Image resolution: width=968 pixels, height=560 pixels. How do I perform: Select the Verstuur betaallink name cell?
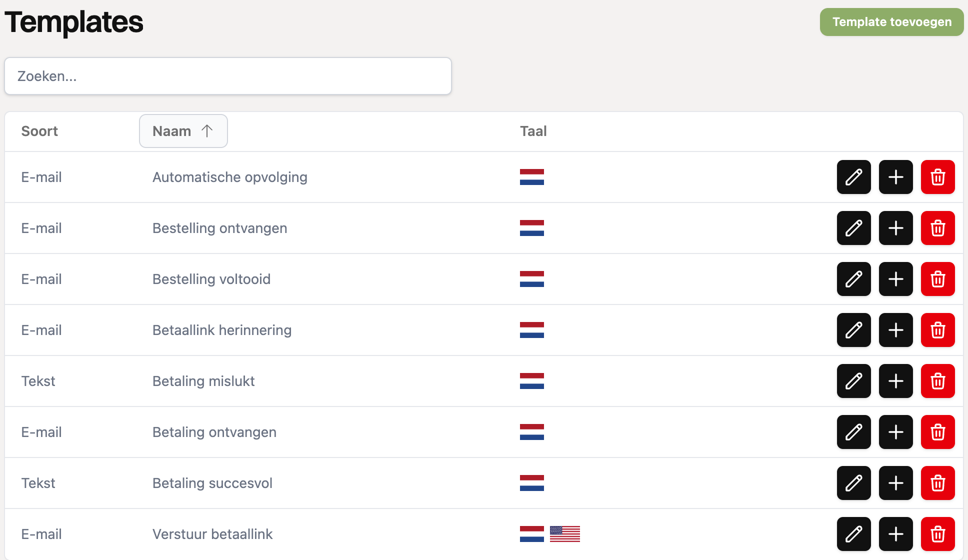point(212,534)
